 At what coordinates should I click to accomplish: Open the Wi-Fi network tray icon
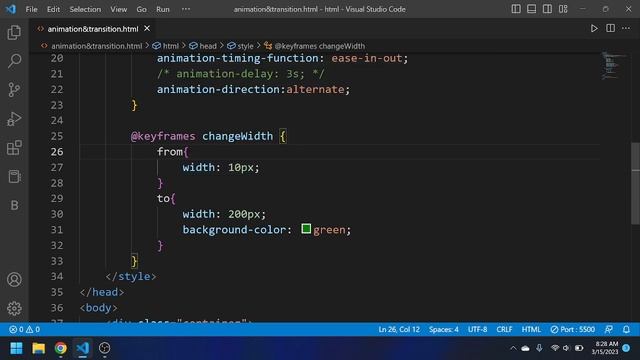tap(554, 348)
